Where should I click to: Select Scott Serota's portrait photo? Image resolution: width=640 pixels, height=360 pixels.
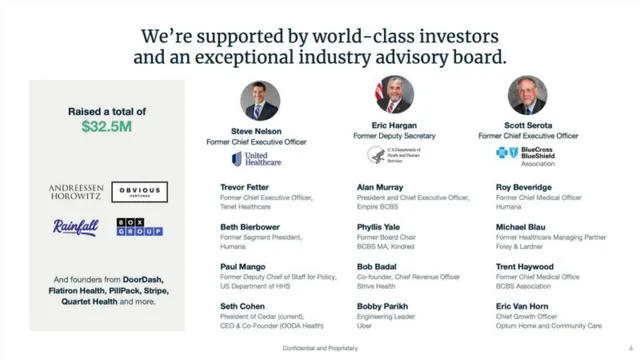click(x=527, y=95)
